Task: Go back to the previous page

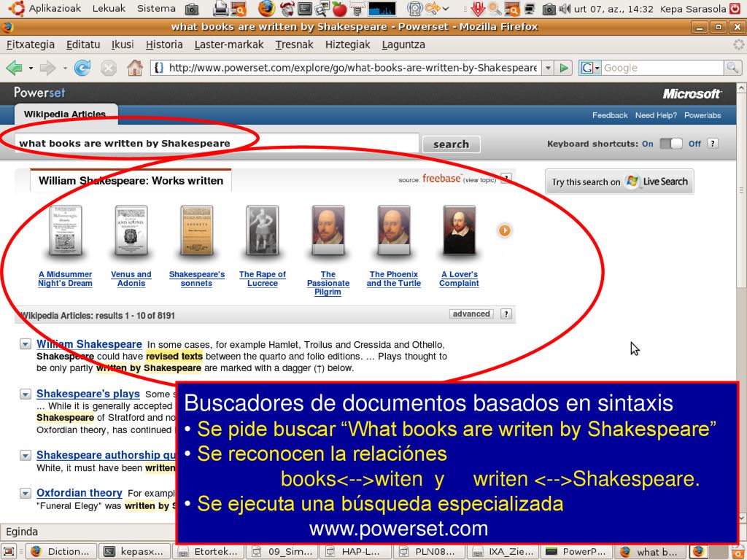Action: tap(15, 68)
